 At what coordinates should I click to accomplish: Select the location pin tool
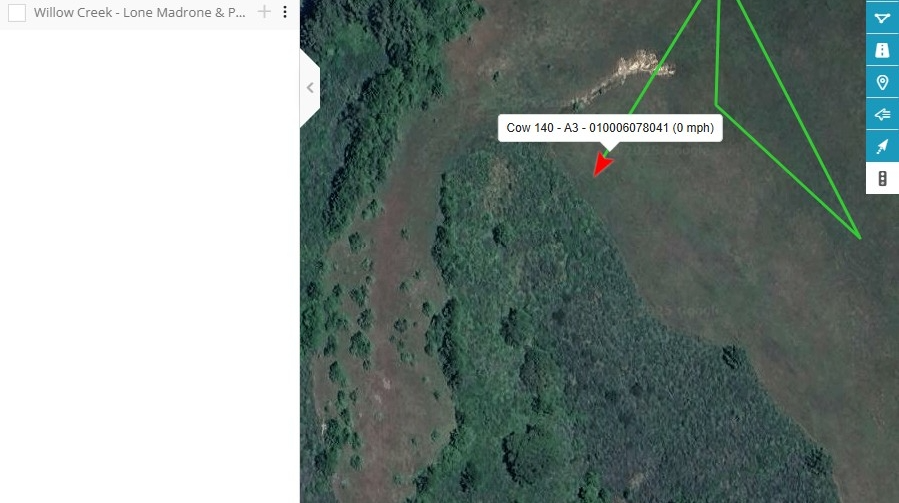(x=882, y=83)
